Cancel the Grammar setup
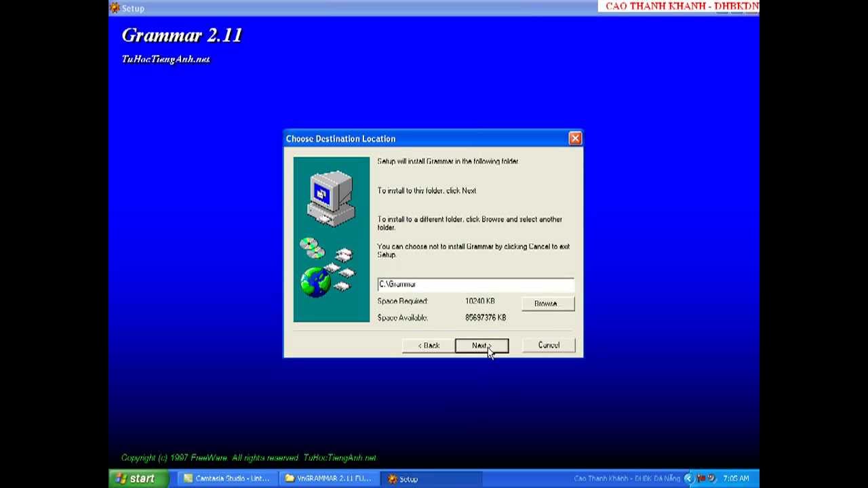Viewport: 868px width, 488px height. (x=549, y=346)
